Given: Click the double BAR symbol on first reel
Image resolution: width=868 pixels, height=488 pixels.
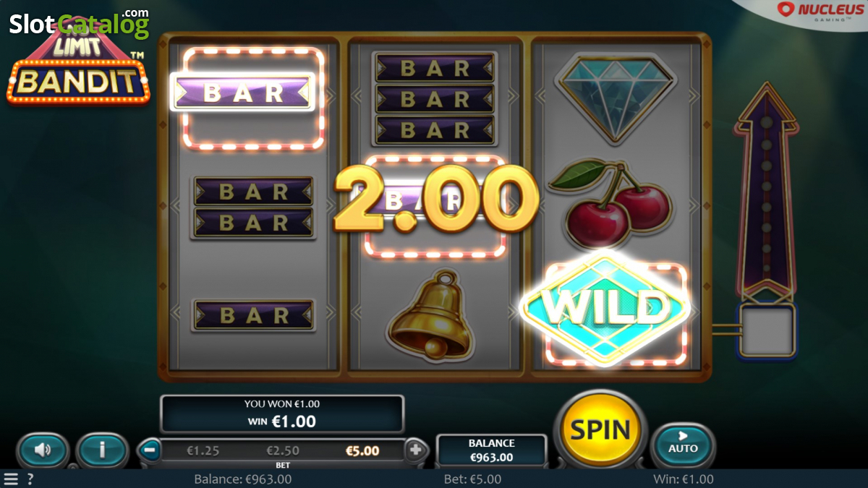Looking at the screenshot, I should point(253,207).
